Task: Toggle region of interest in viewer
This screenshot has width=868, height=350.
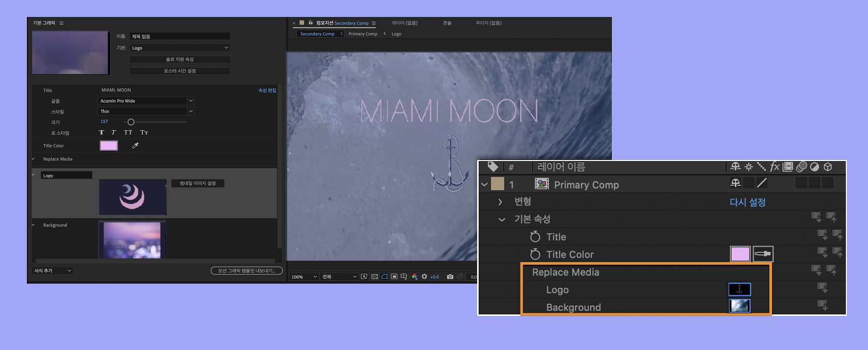Action: tap(394, 277)
